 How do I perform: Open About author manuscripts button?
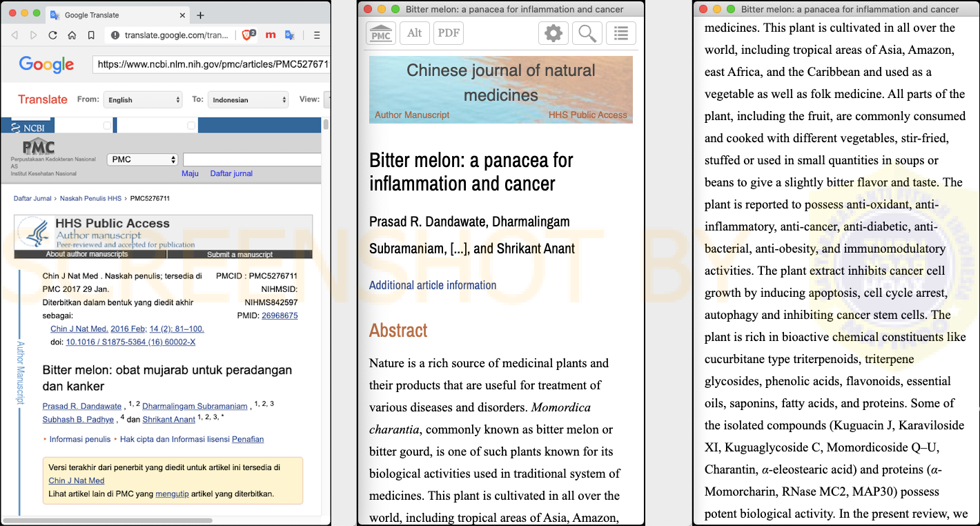point(87,255)
